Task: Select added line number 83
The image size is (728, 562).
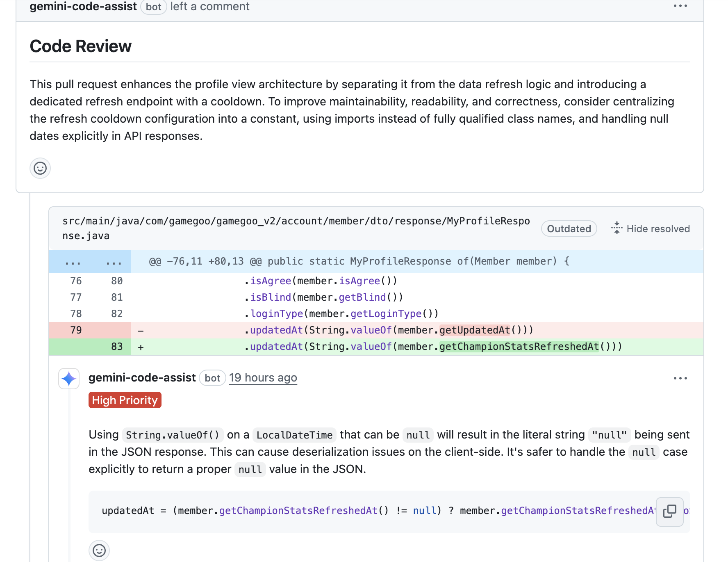Action: tap(117, 347)
